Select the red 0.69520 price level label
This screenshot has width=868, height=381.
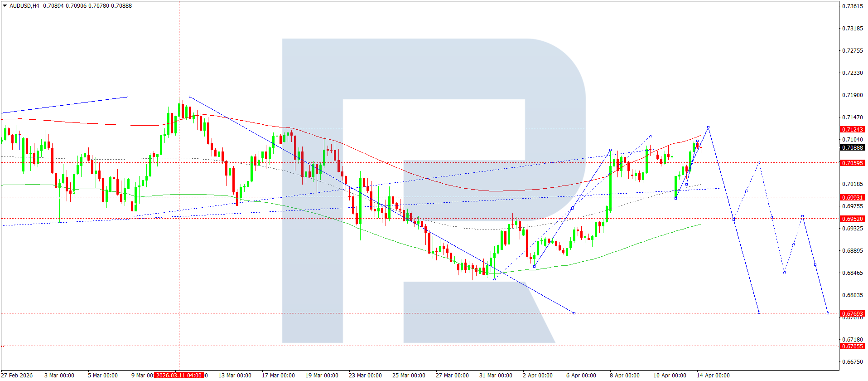pos(852,219)
